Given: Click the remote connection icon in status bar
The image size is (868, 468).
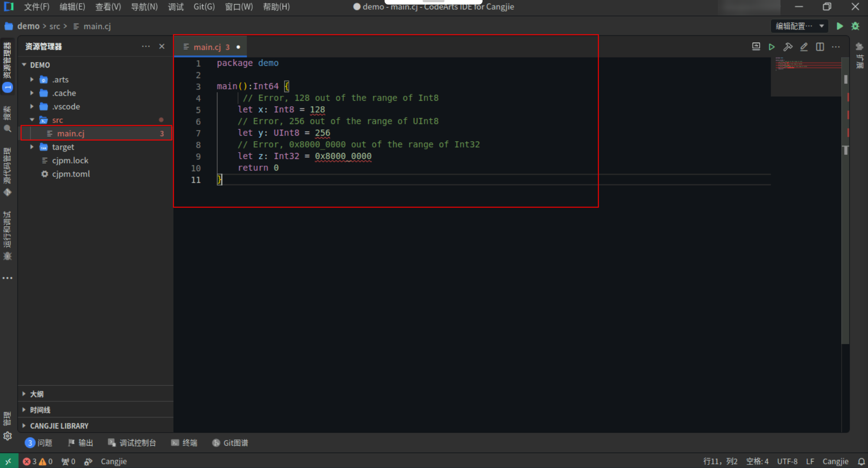Looking at the screenshot, I should [x=9, y=461].
